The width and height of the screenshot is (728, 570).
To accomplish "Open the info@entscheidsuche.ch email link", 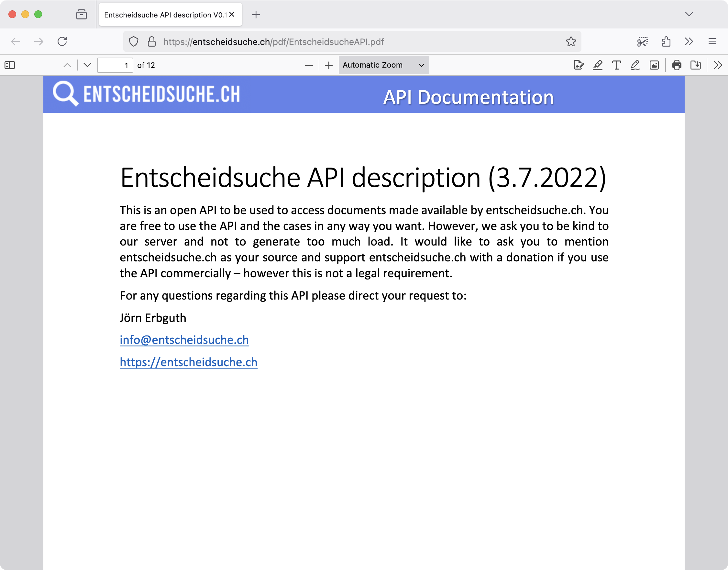I will (x=184, y=340).
